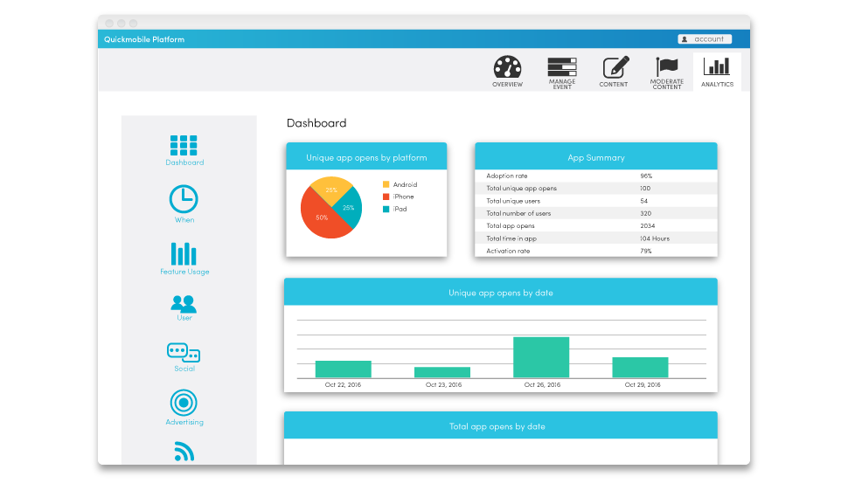Screen dimensions: 848x504
Task: Open the account button in header
Action: coord(705,39)
